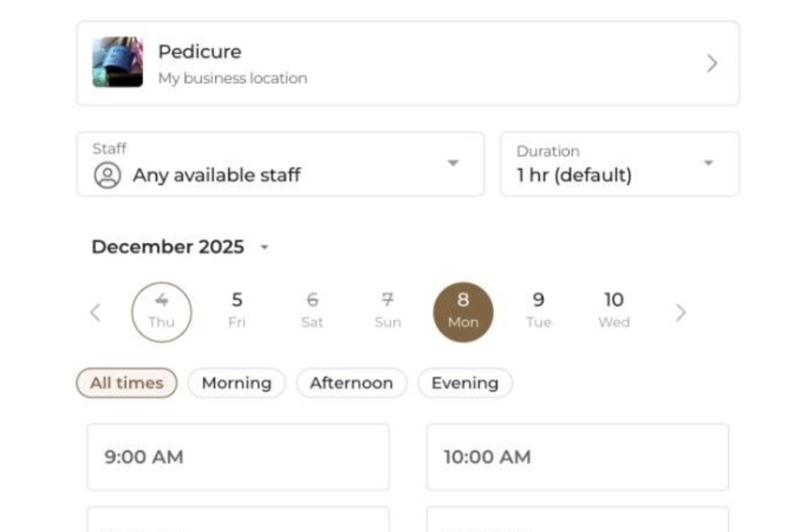This screenshot has width=798, height=532.
Task: Go to previous week arrow
Action: 96,312
